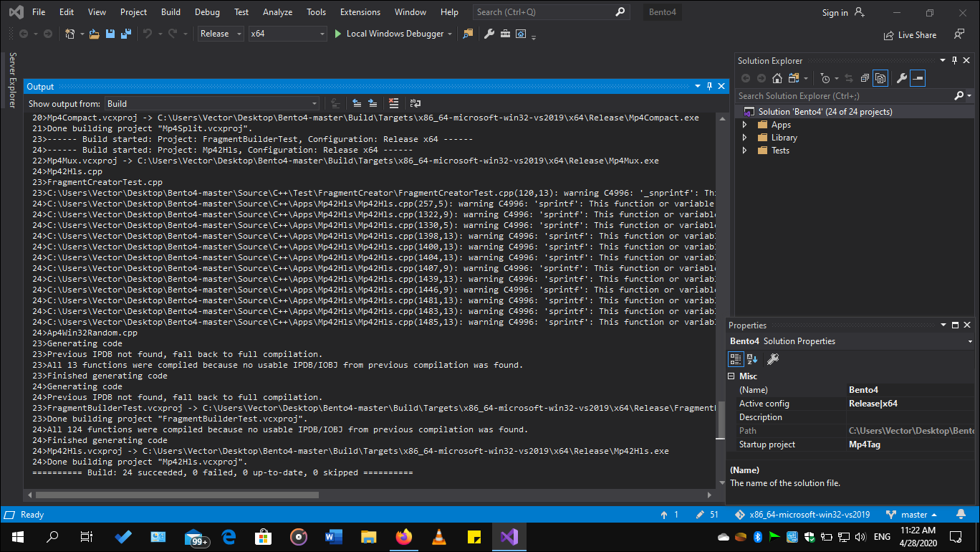Open the Release configuration dropdown

pos(221,34)
